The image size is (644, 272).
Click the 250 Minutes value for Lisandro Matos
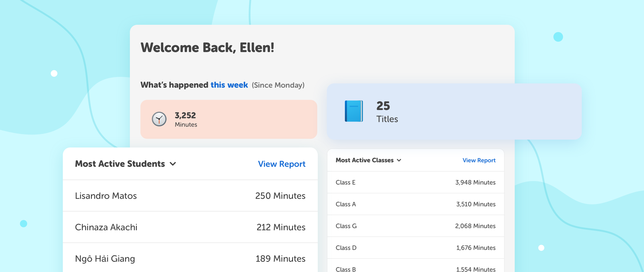pos(280,196)
